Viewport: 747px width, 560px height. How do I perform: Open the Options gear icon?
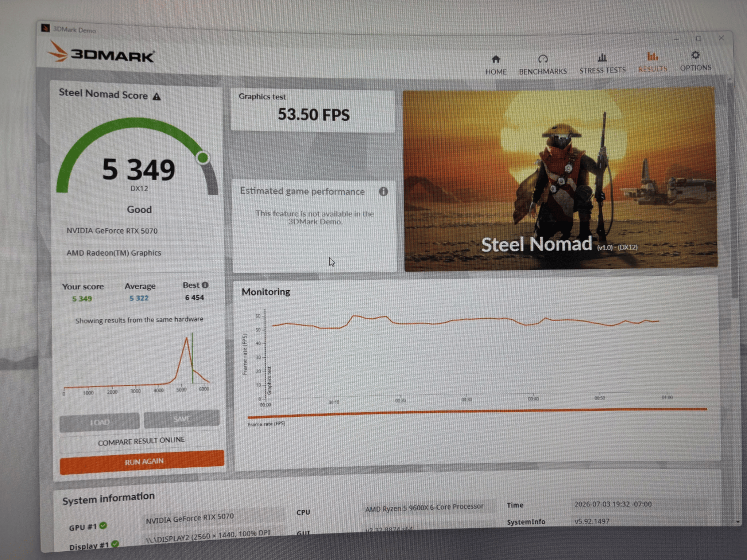696,55
